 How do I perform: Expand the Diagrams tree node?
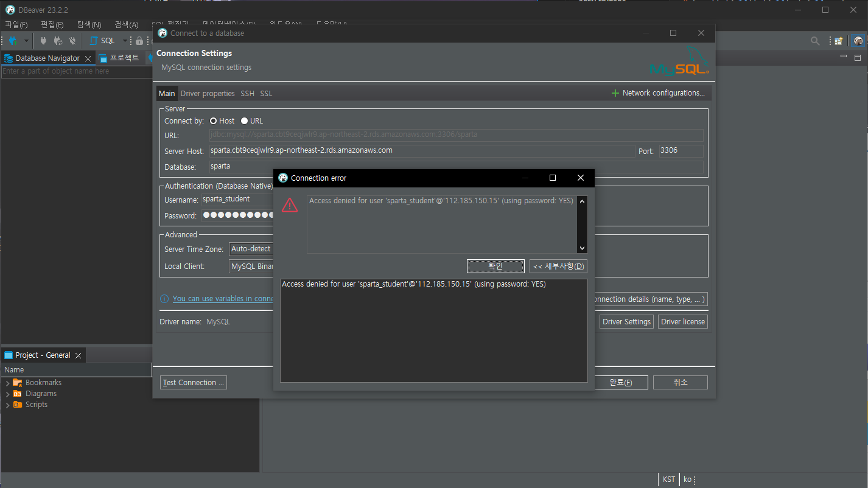point(7,394)
